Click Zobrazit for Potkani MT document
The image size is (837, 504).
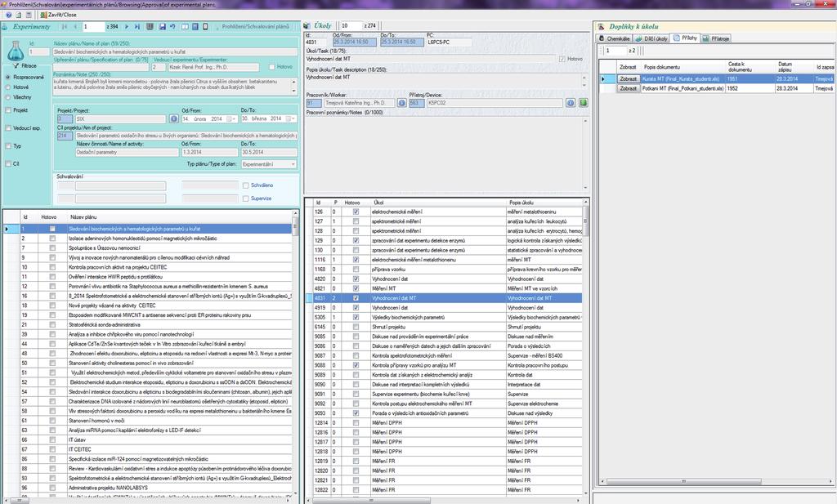tap(629, 88)
